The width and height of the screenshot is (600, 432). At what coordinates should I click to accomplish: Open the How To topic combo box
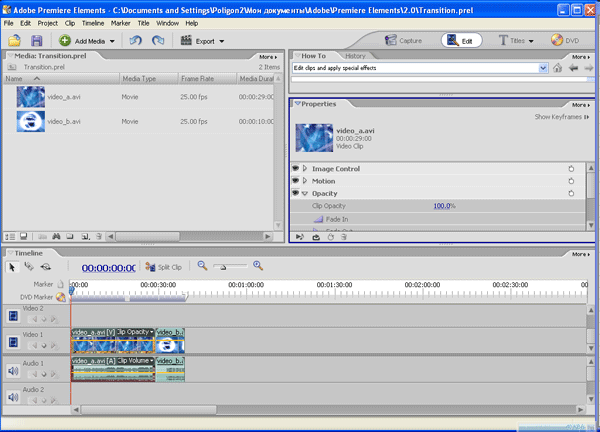point(420,68)
